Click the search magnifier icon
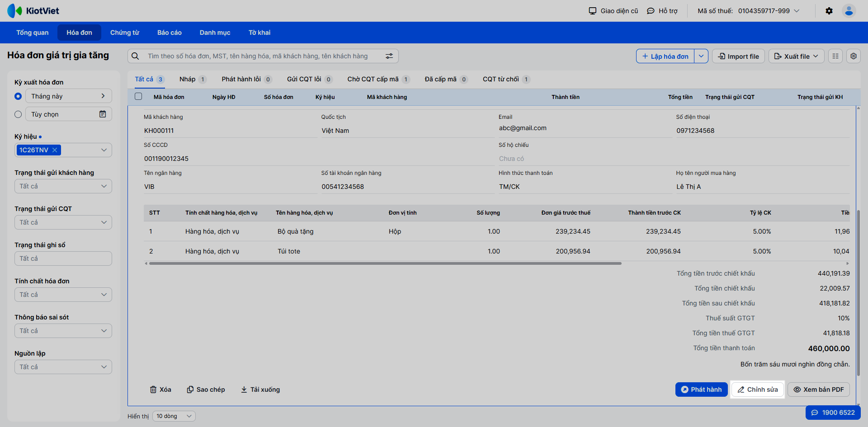This screenshot has height=427, width=868. click(x=135, y=56)
